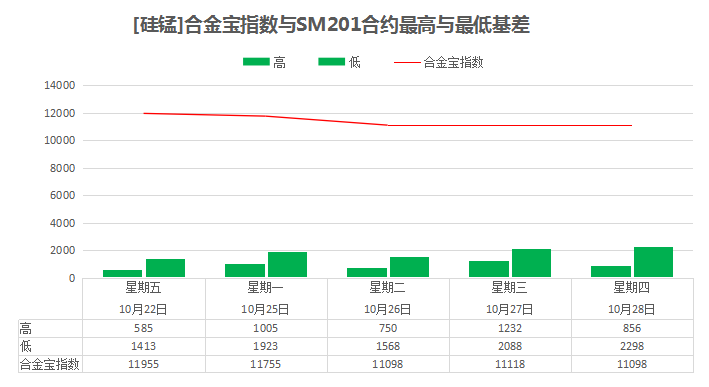Click the 星期四 axis label
The image size is (709, 387).
[632, 287]
